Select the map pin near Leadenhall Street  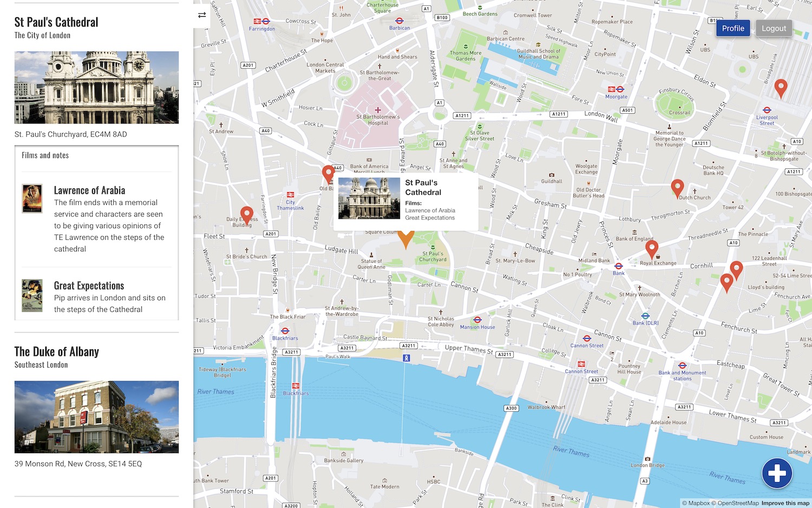pos(736,269)
